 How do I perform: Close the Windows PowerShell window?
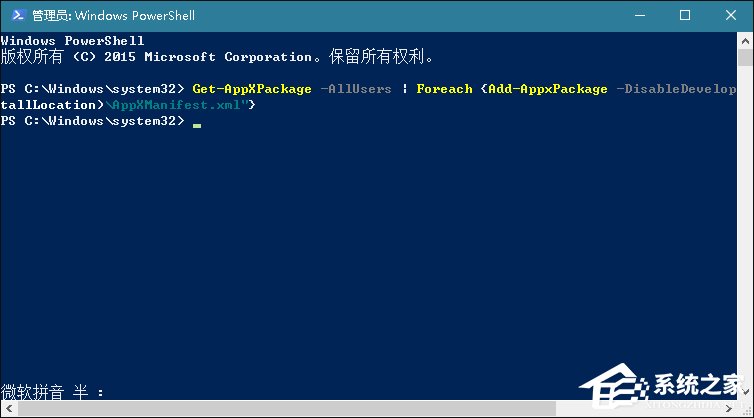coord(731,15)
